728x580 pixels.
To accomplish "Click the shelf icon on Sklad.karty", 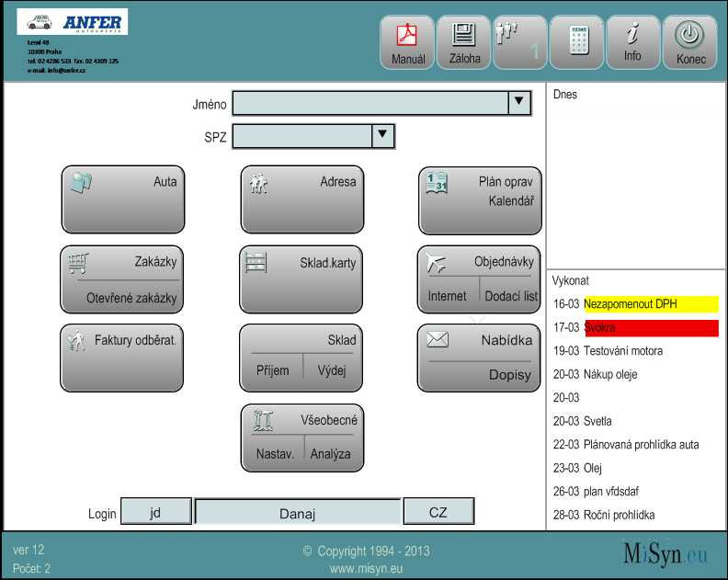I will [x=256, y=262].
